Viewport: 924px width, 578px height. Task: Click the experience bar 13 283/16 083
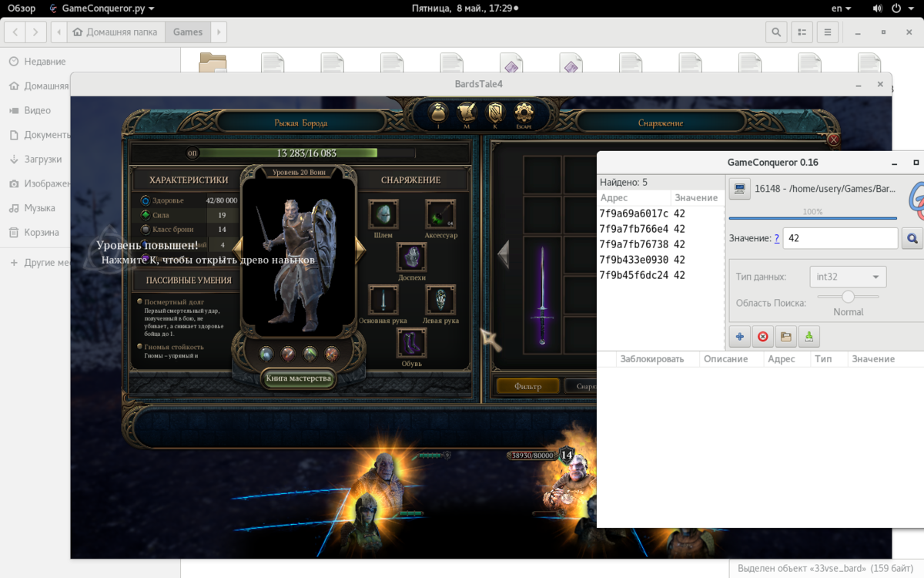coord(306,153)
